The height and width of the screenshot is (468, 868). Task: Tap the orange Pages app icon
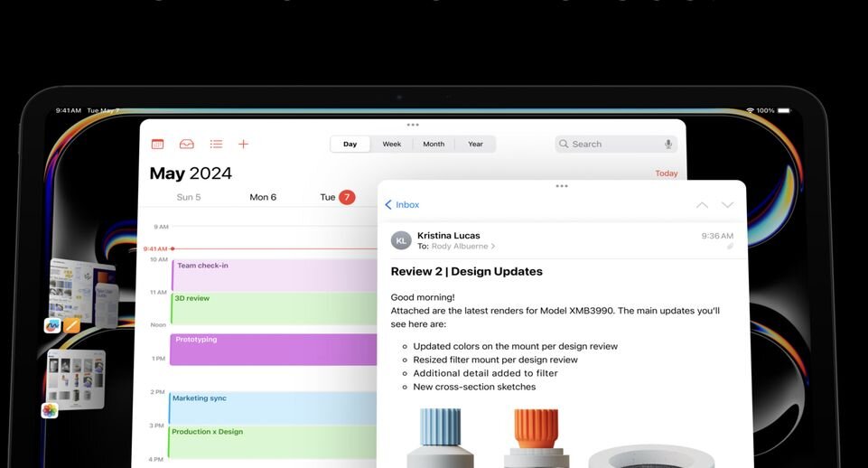tap(71, 325)
